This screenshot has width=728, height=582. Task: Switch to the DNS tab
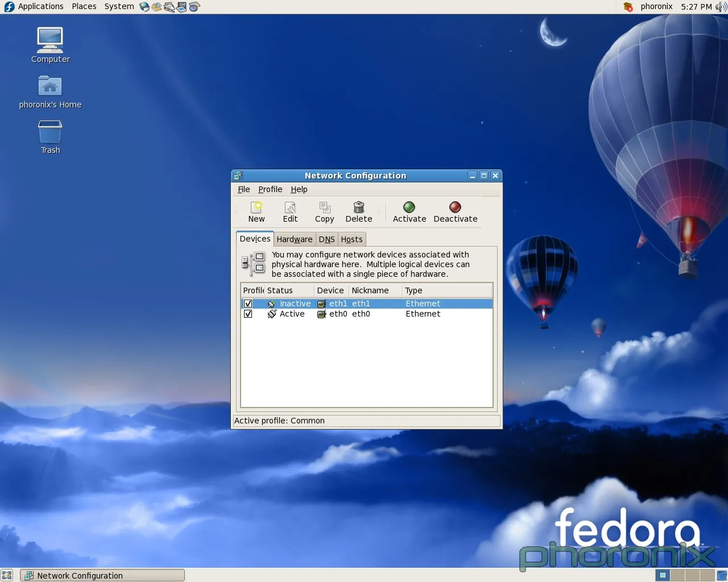326,239
